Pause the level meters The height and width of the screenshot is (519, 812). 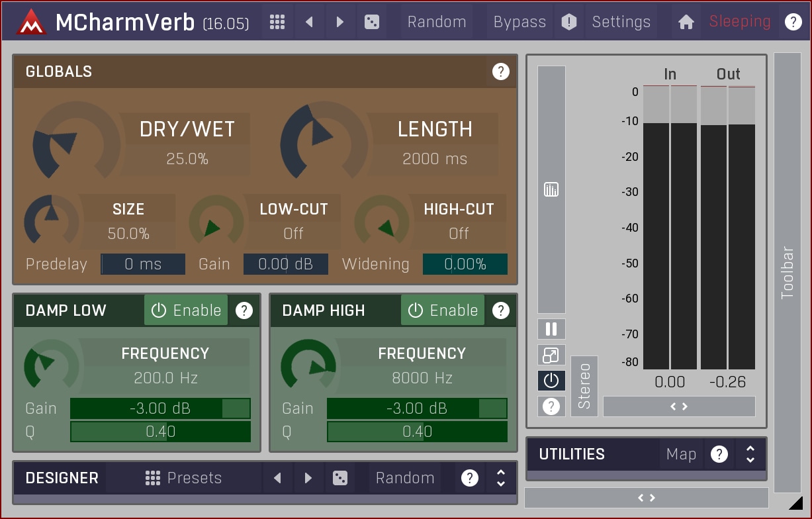[x=551, y=329]
